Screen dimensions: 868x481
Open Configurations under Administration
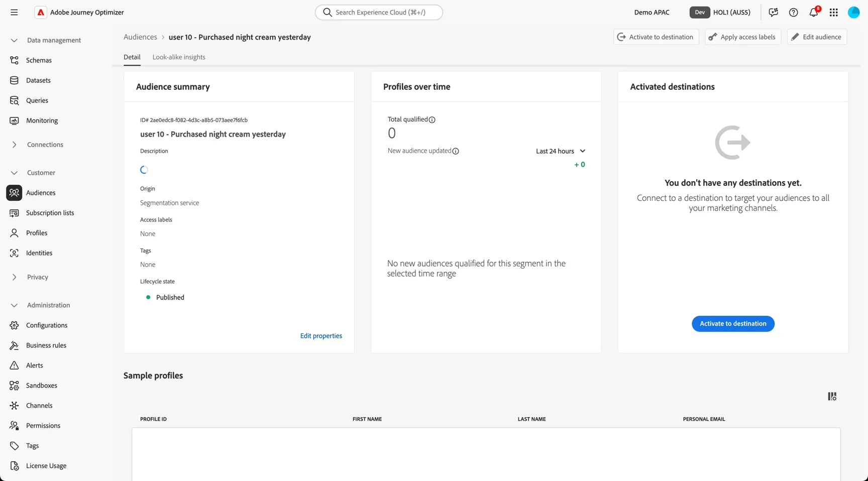click(47, 325)
